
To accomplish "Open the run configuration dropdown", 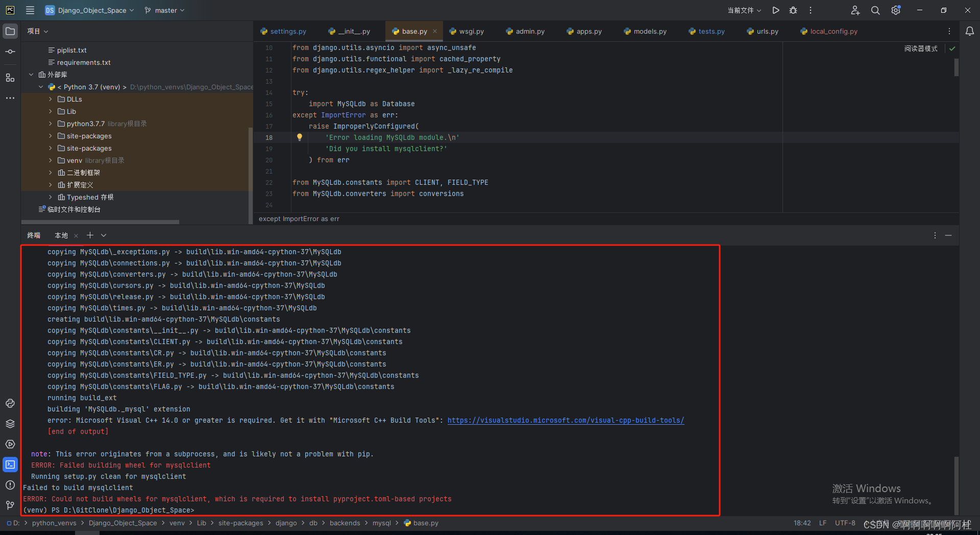I will point(744,10).
